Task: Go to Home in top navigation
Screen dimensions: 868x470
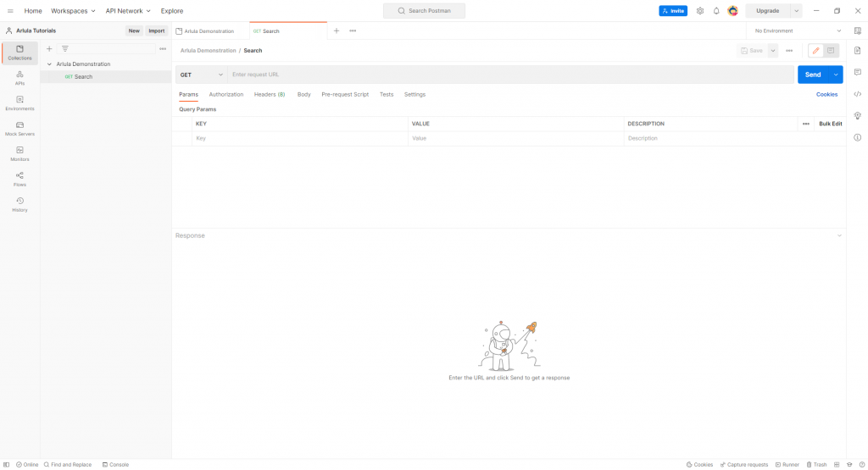Action: point(33,11)
